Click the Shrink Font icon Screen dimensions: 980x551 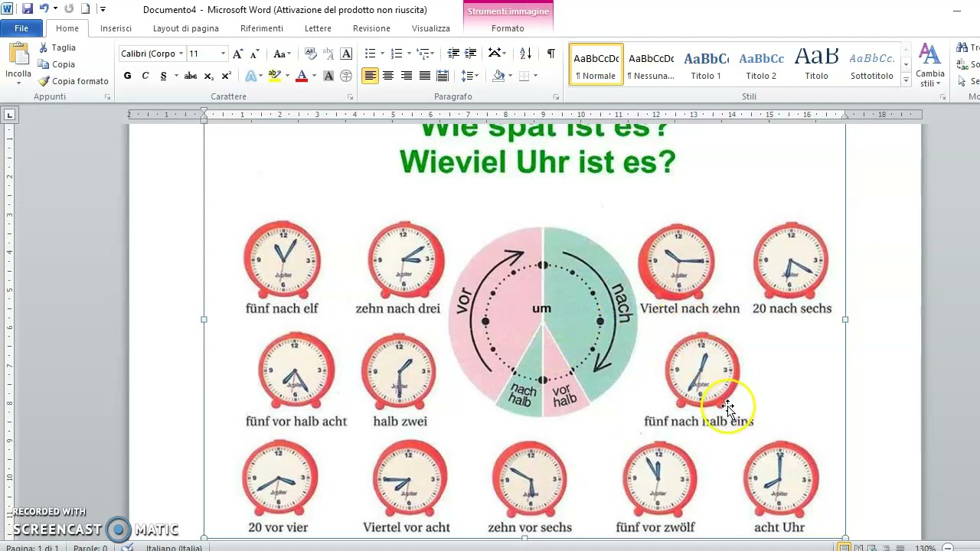click(255, 54)
